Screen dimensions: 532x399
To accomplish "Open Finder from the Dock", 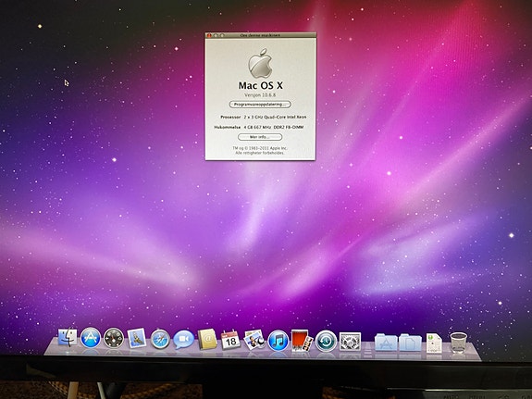I will tap(68, 338).
